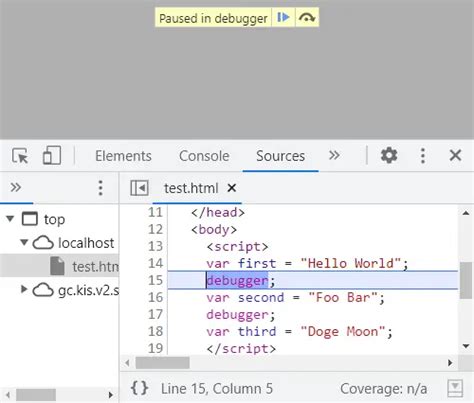The height and width of the screenshot is (403, 474).
Task: Show more DevTools tabs chevron
Action: 334,155
